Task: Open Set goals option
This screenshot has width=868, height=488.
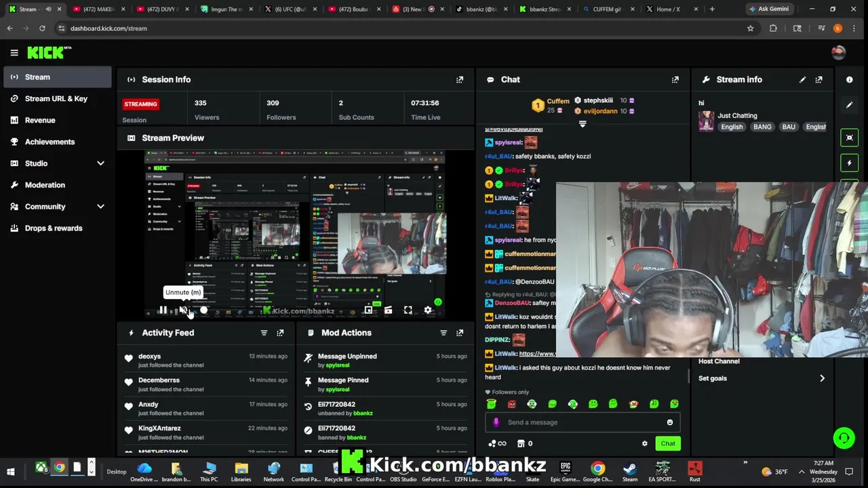Action: 761,378
